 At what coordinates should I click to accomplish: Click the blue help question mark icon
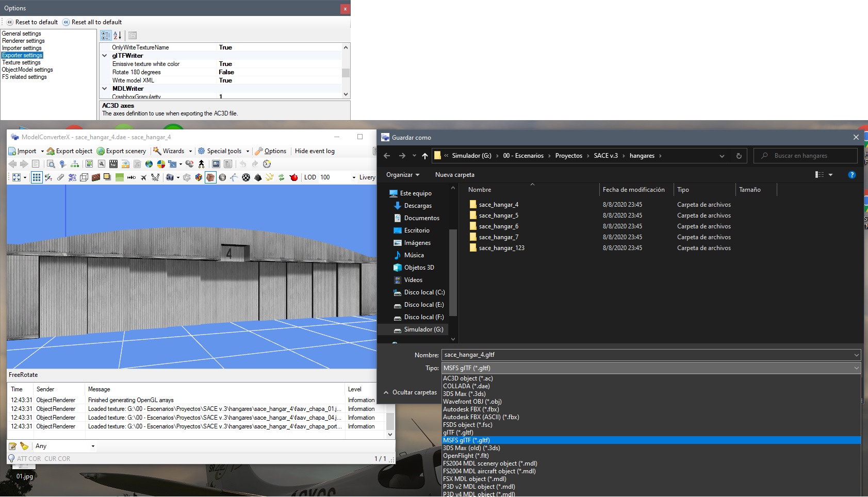[x=851, y=175]
